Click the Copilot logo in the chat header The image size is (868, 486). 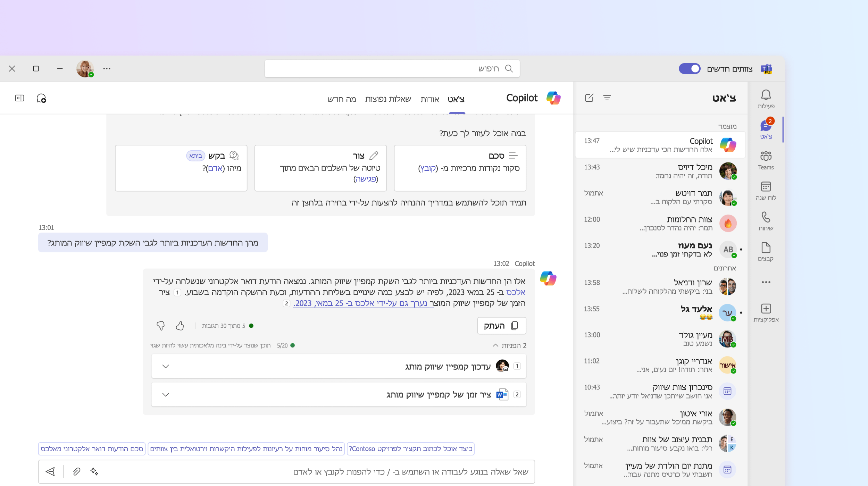pyautogui.click(x=553, y=98)
